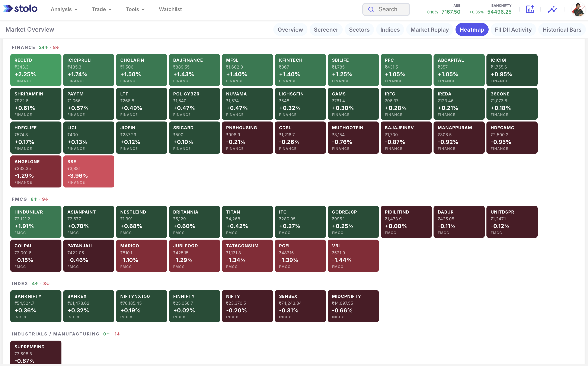This screenshot has height=366, width=588.
Task: Open the ICICIPRULI tile
Action: (x=89, y=70)
